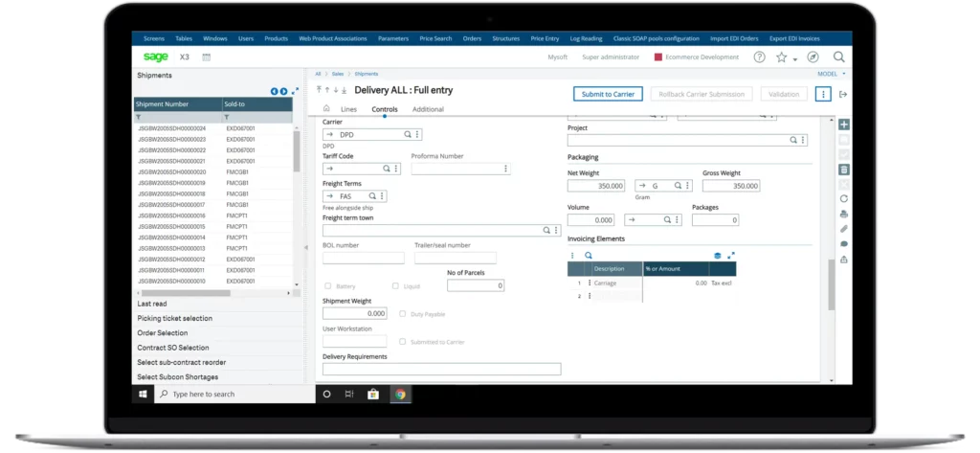The width and height of the screenshot is (980, 453).
Task: Search within Invoicing Elements grid
Action: point(589,256)
